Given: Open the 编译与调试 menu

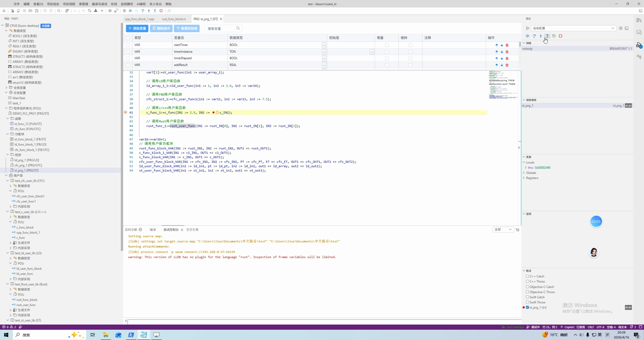Looking at the screenshot, I should point(99,4).
